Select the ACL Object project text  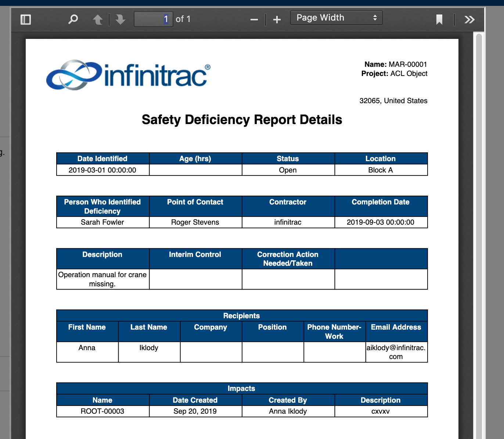(x=409, y=73)
